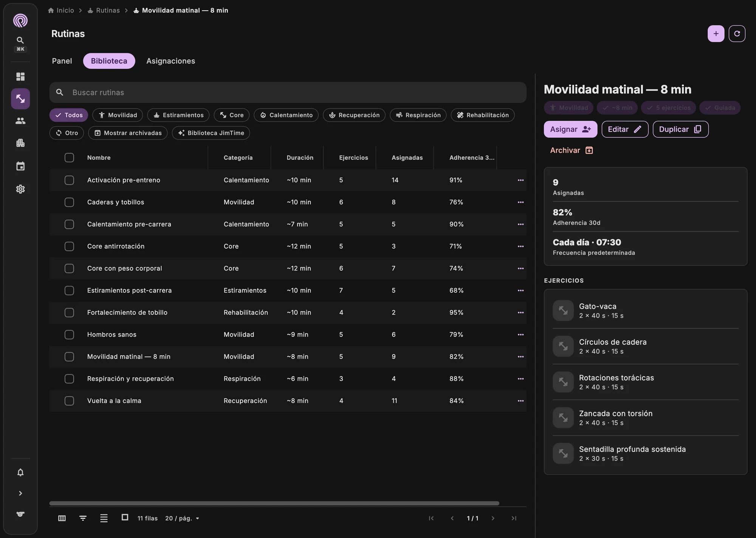Click the Duplicar button
The height and width of the screenshot is (538, 756).
click(x=680, y=129)
